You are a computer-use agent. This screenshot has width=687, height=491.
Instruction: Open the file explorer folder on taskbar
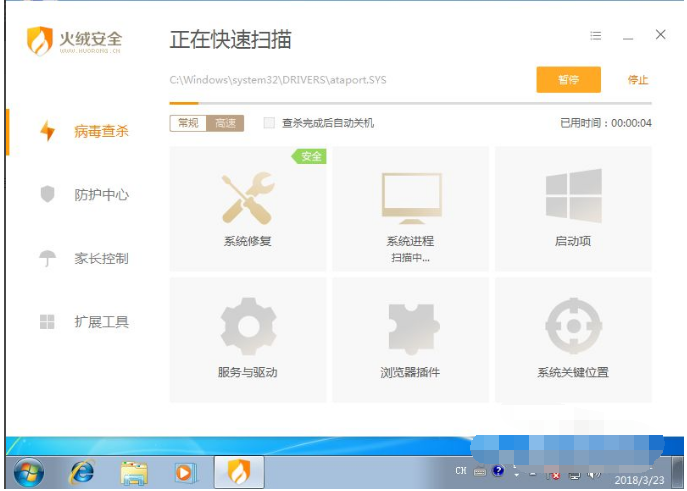click(x=134, y=473)
